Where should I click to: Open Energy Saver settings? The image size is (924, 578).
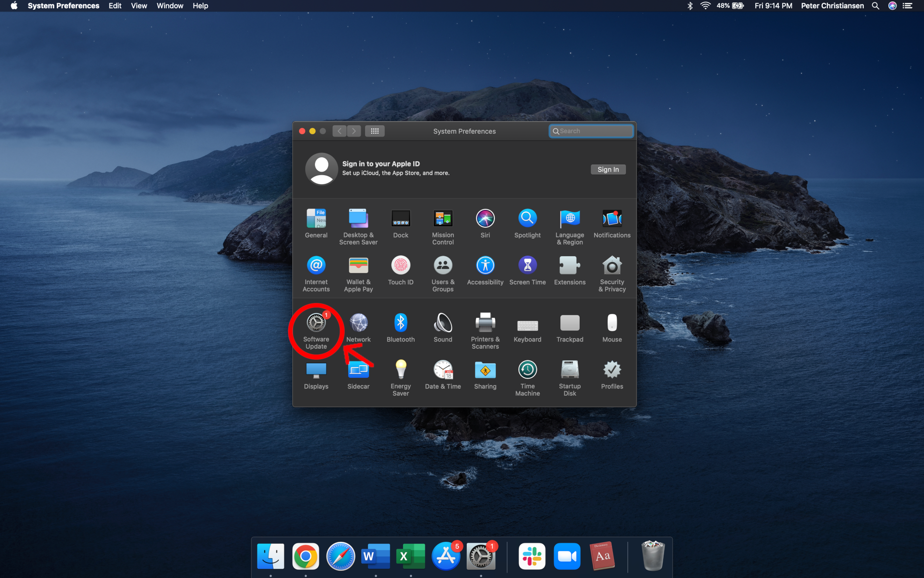(x=401, y=378)
